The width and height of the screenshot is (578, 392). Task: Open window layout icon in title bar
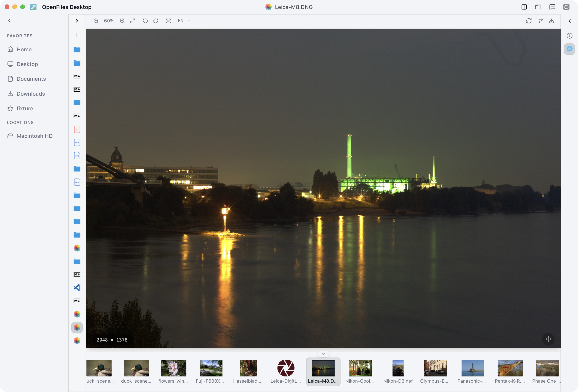point(538,7)
